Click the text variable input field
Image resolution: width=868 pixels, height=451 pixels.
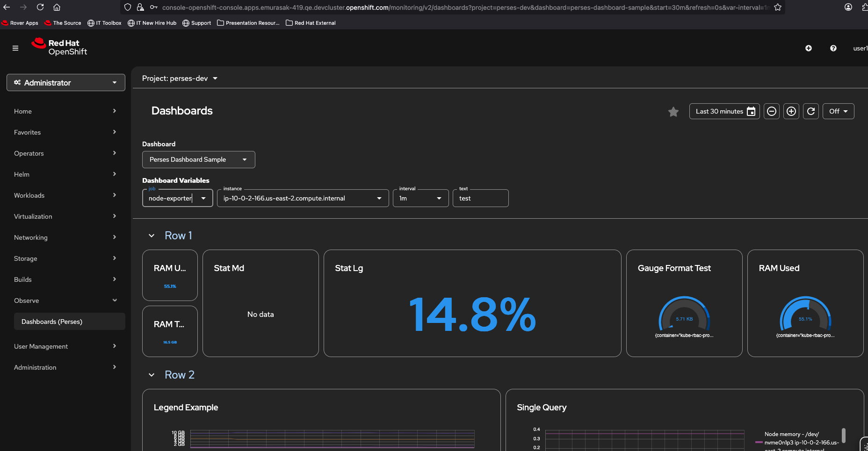click(x=481, y=199)
